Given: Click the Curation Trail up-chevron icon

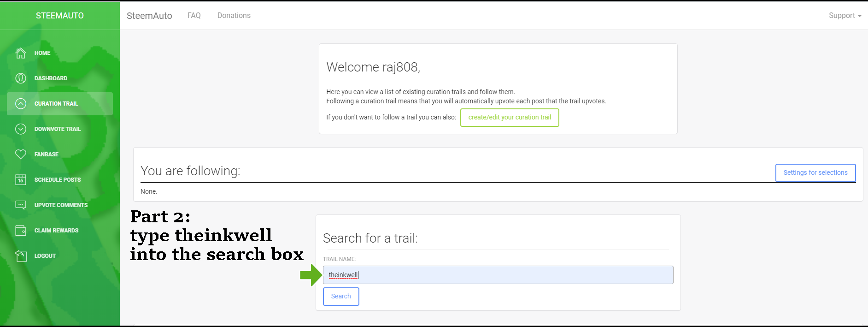Looking at the screenshot, I should 21,104.
